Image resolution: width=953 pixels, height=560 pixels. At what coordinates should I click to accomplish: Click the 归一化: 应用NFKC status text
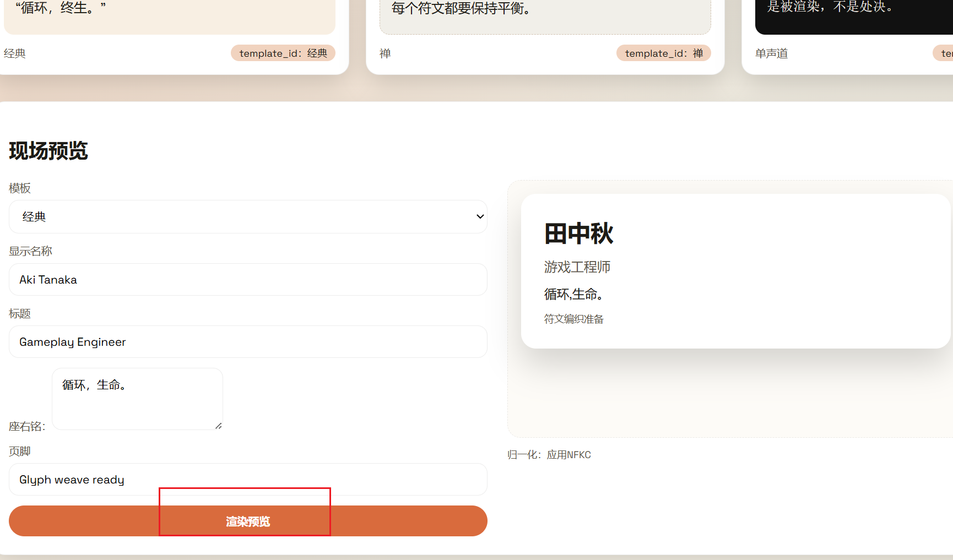click(549, 455)
